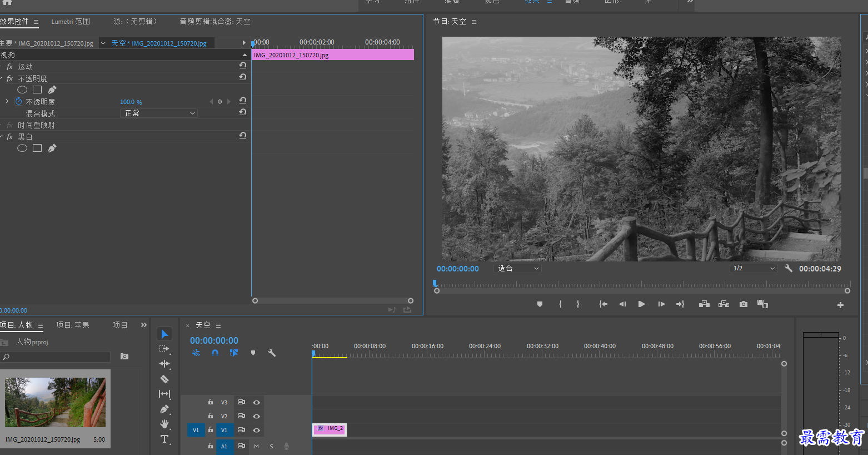Expand the 不透明度 parameter chevron
This screenshot has width=868, height=455.
7,101
